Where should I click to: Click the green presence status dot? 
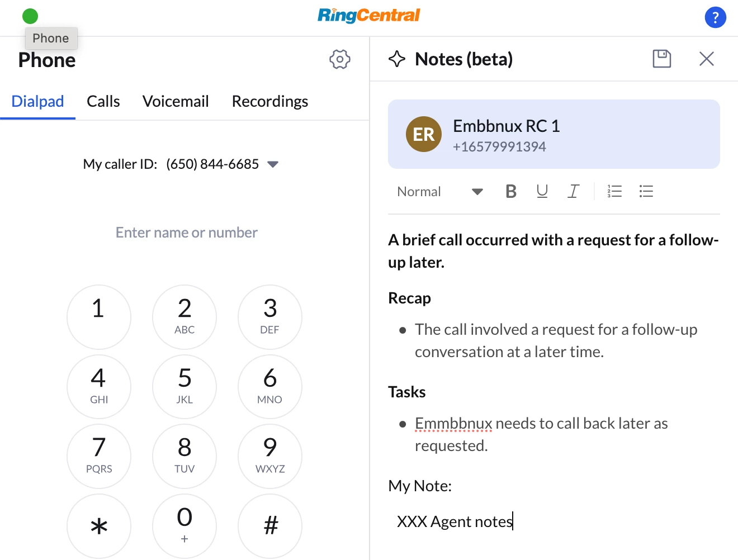point(30,16)
